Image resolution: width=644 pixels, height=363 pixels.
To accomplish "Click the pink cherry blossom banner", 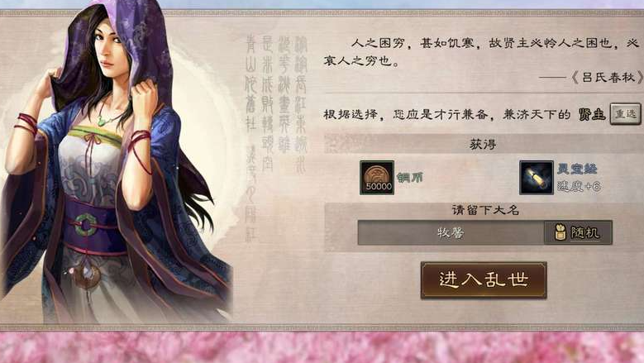I will pos(322,347).
